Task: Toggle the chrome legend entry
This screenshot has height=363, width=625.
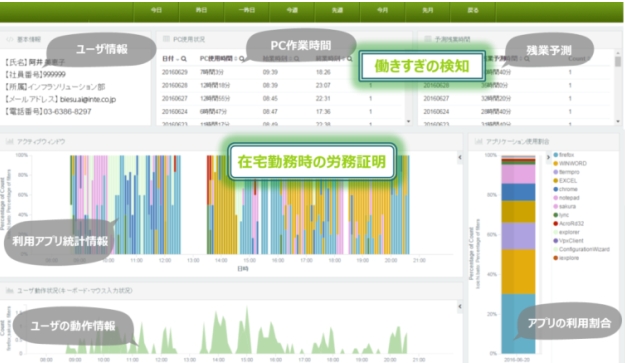Action: point(565,189)
